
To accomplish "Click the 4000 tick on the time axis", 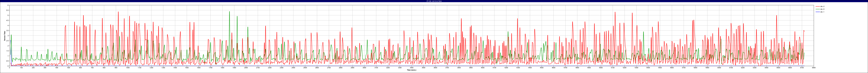I will (x=482, y=68).
